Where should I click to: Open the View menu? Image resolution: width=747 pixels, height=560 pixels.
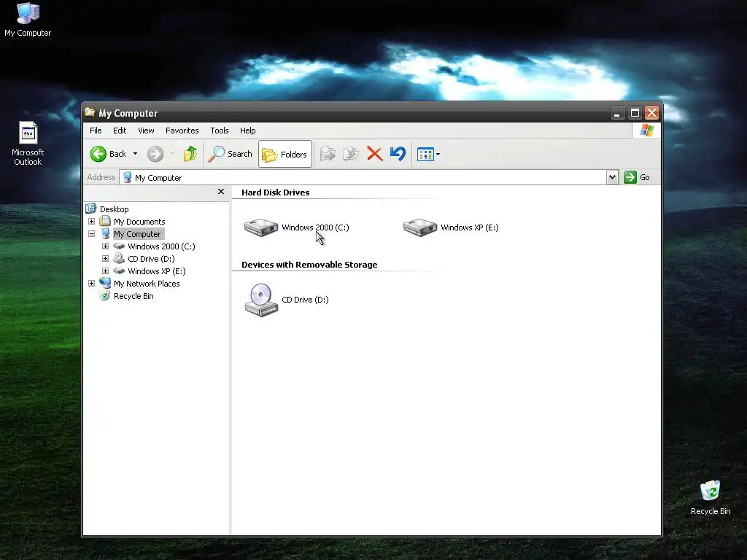tap(146, 131)
